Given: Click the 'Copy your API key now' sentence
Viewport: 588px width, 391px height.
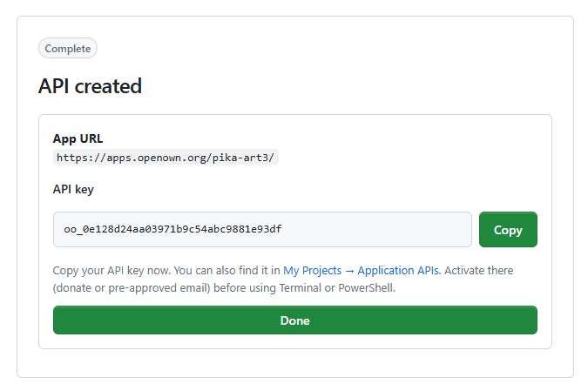Looking at the screenshot, I should click(x=112, y=270).
